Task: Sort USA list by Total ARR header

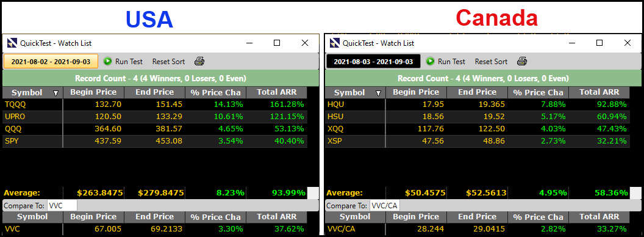Action: point(276,92)
